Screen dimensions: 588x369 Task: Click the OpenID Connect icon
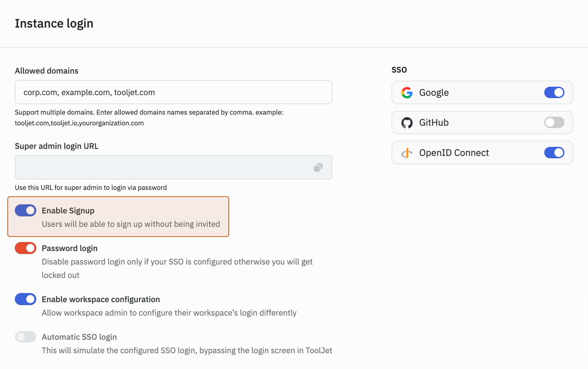407,153
